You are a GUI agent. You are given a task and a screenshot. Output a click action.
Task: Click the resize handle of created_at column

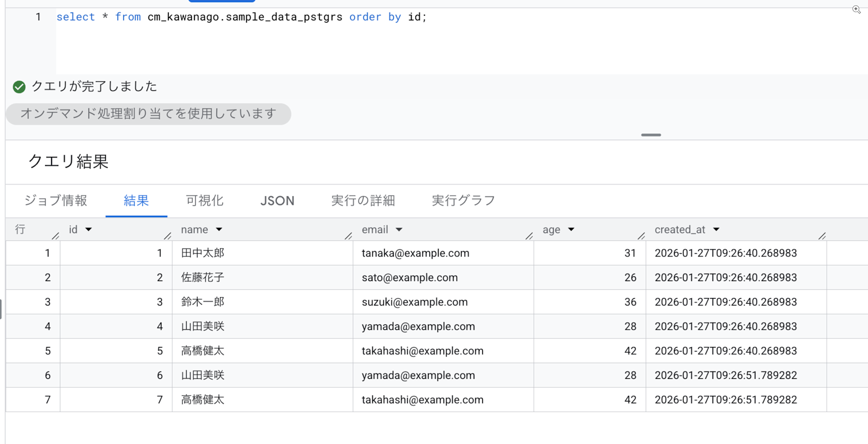(x=822, y=236)
